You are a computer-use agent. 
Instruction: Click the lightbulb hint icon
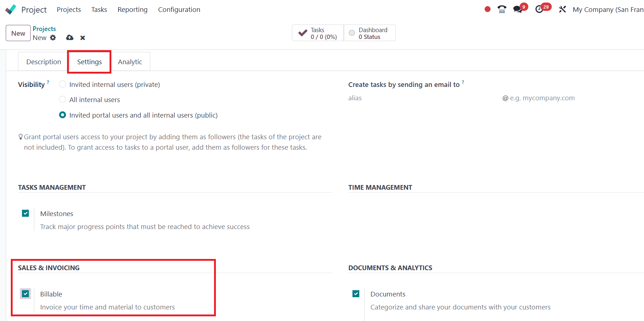(21, 137)
